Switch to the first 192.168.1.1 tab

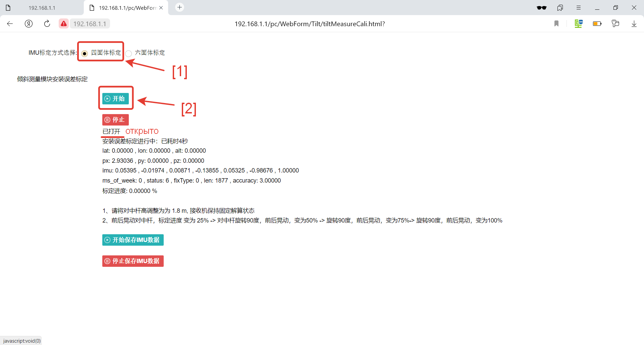pos(42,8)
